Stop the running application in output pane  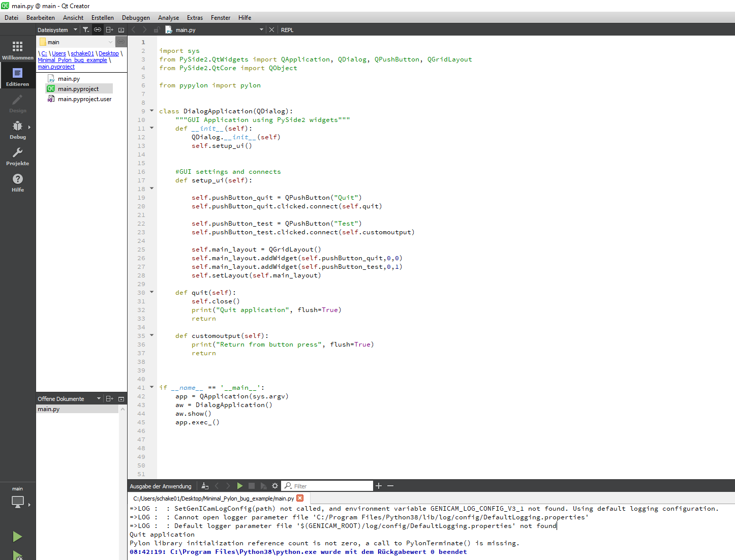[x=252, y=486]
